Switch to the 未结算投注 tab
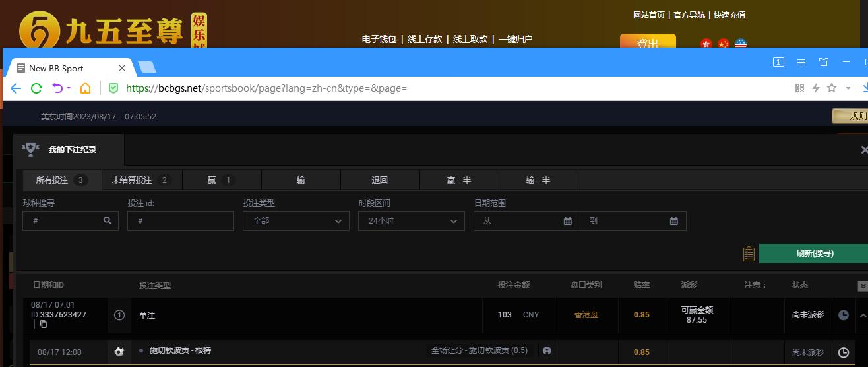 tap(142, 180)
